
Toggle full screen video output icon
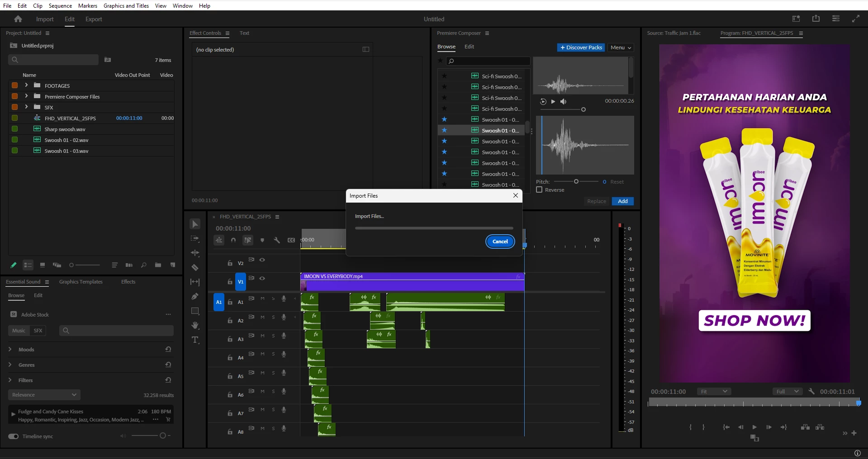[856, 19]
